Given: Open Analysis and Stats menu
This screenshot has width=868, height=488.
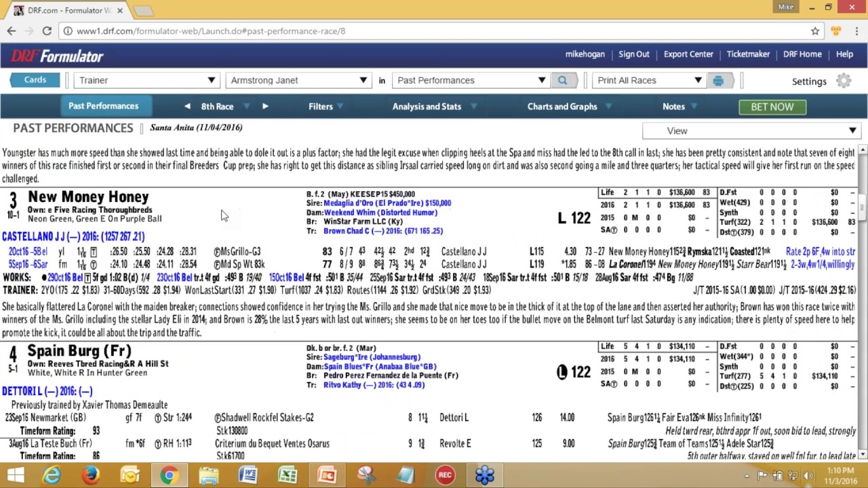Looking at the screenshot, I should pos(434,106).
